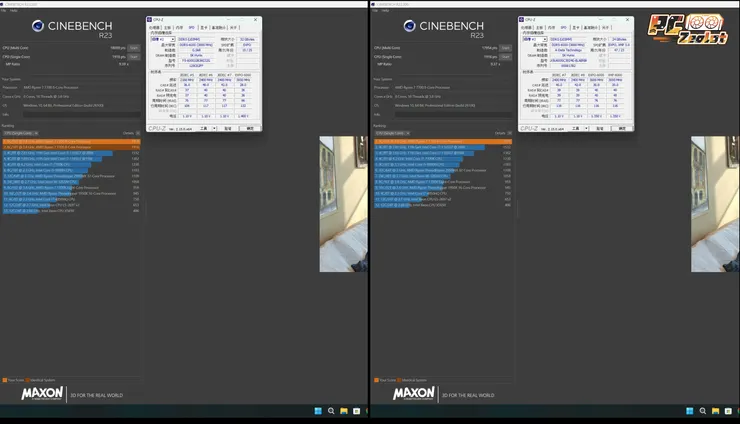Switch to 处理器 tab in left CPU-Z
This screenshot has height=424, width=740.
154,28
